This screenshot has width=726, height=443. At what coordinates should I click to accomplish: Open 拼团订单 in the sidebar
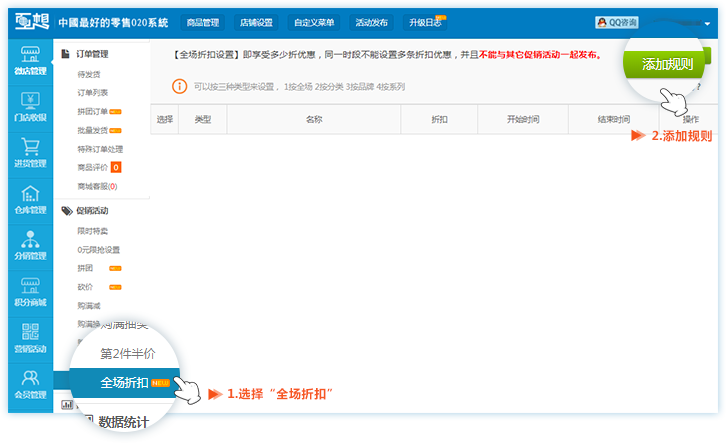point(92,112)
